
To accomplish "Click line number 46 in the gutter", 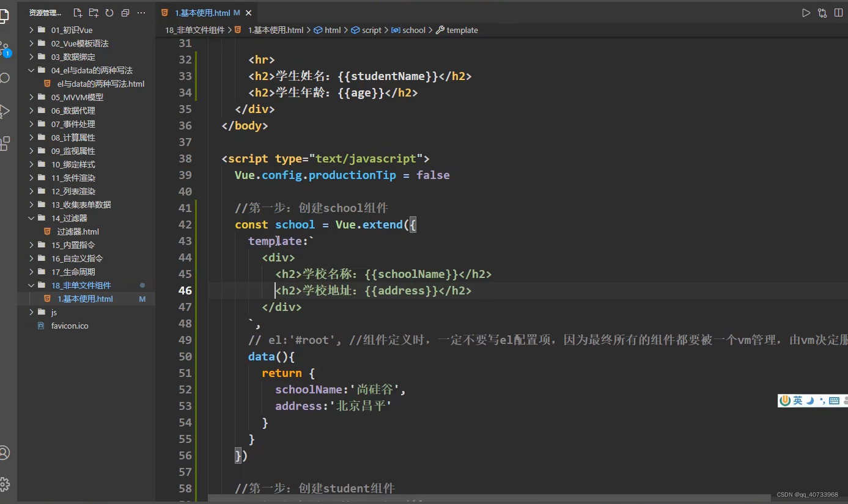I will (x=185, y=290).
